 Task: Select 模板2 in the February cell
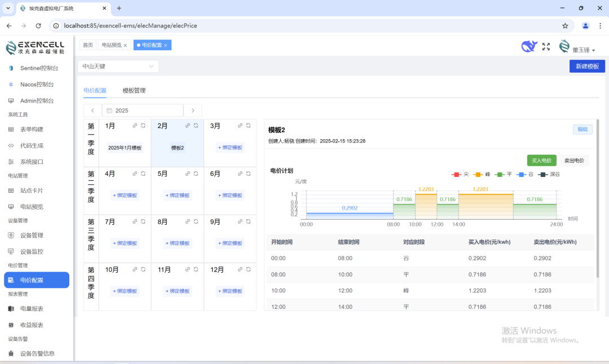[x=178, y=148]
